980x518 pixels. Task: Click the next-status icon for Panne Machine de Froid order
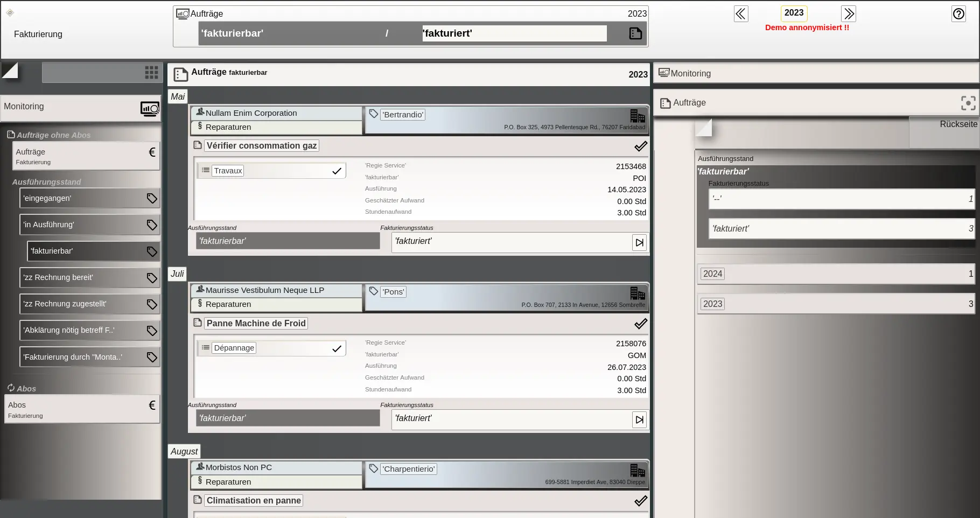639,419
